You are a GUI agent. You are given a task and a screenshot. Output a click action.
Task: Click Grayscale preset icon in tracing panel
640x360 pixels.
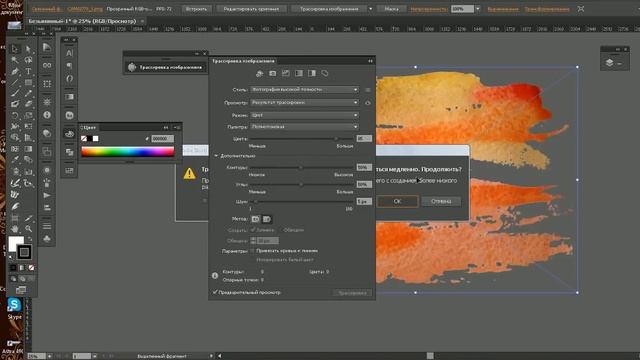(299, 73)
